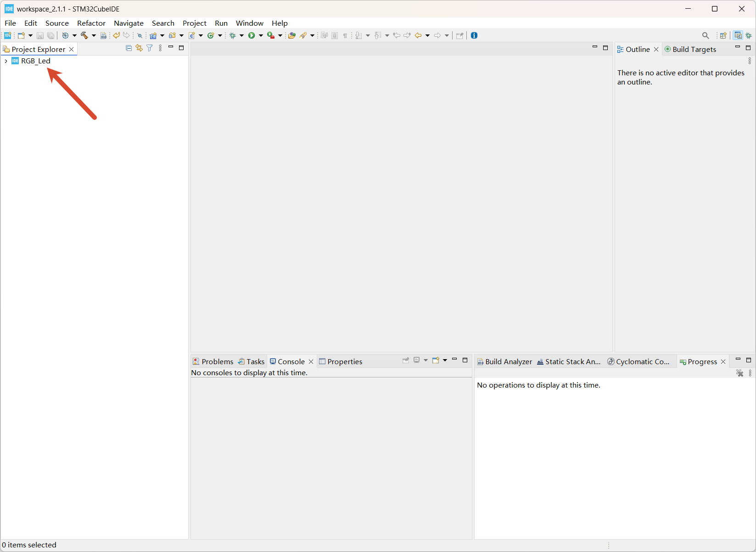
Task: Open the Project menu
Action: point(195,23)
